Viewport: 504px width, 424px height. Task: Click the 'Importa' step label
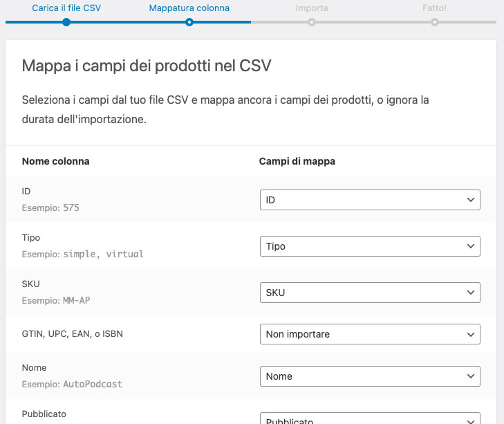pos(311,8)
